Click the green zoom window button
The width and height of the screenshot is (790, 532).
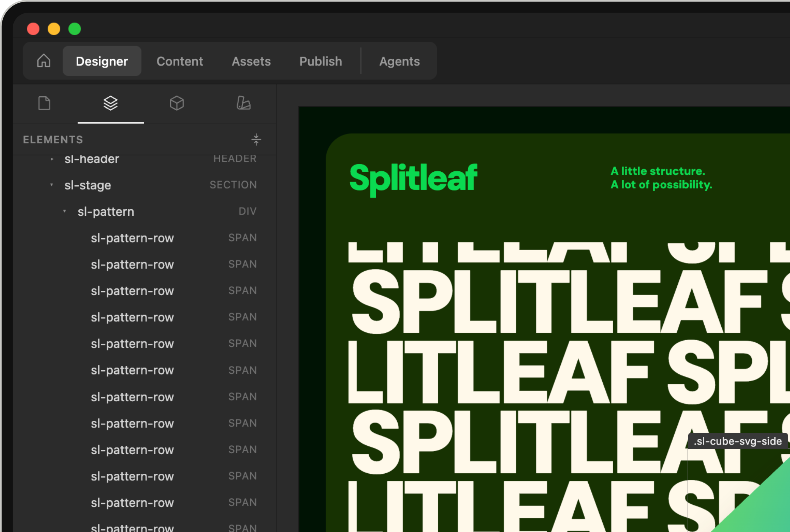pos(75,29)
